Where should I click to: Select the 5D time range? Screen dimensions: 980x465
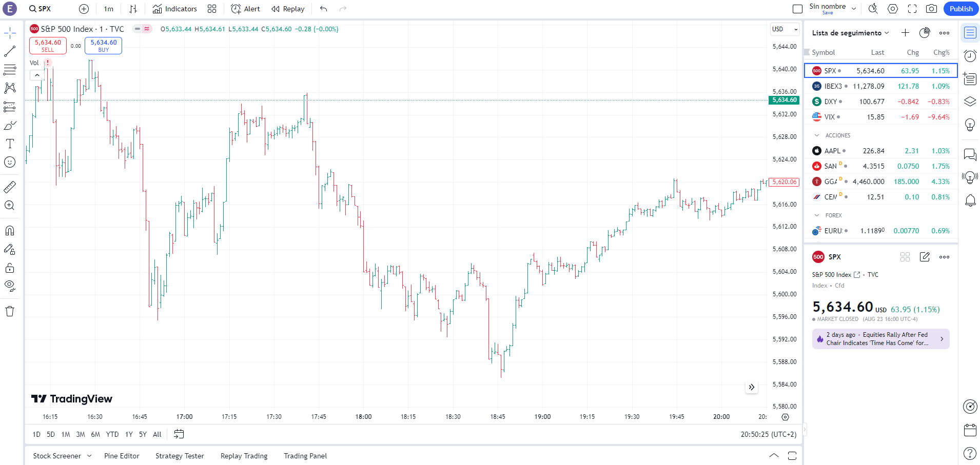[x=51, y=434]
